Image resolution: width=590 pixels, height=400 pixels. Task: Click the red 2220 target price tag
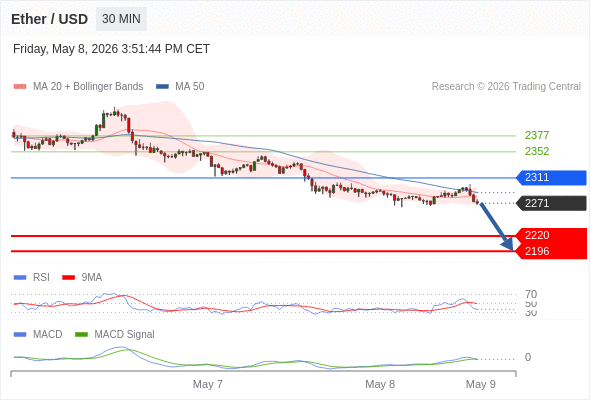tap(551, 236)
